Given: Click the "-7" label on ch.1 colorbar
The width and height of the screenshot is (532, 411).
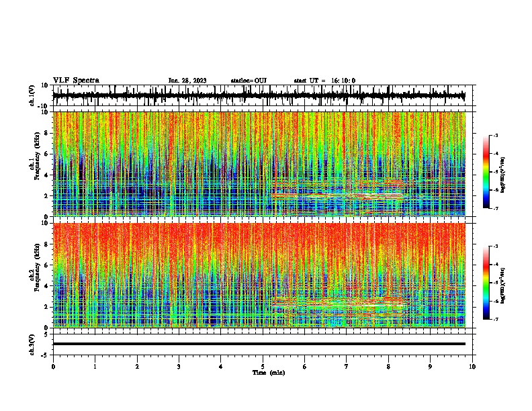Looking at the screenshot, I should pyautogui.click(x=496, y=208).
